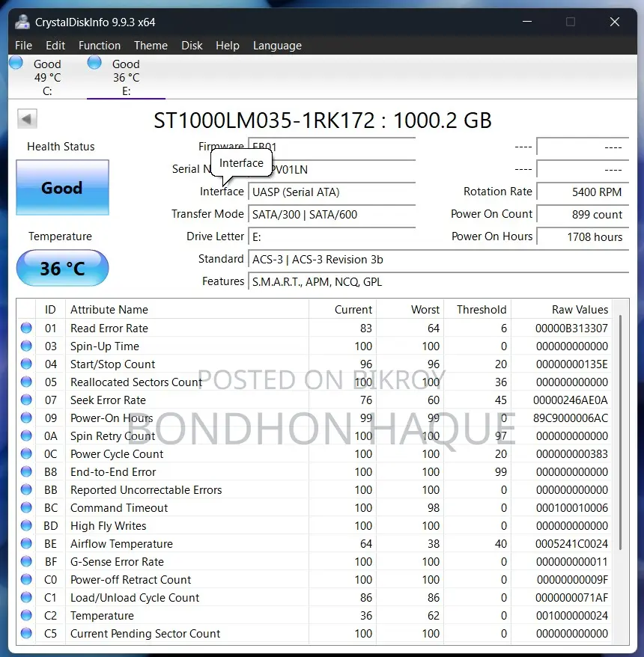Click the blue status orb for drive C:
Viewport: 644px width, 657px height.
16,62
